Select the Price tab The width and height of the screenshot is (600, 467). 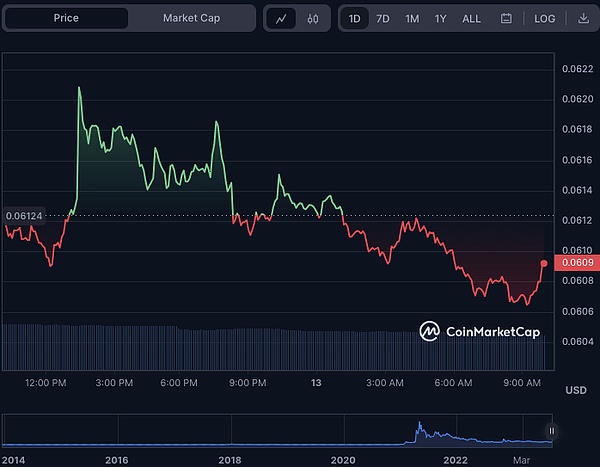click(x=67, y=18)
